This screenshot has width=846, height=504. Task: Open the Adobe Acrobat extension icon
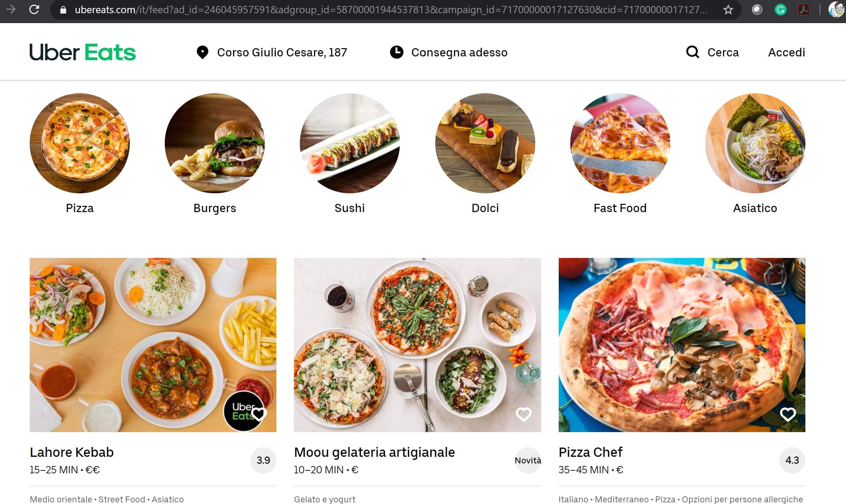point(803,10)
